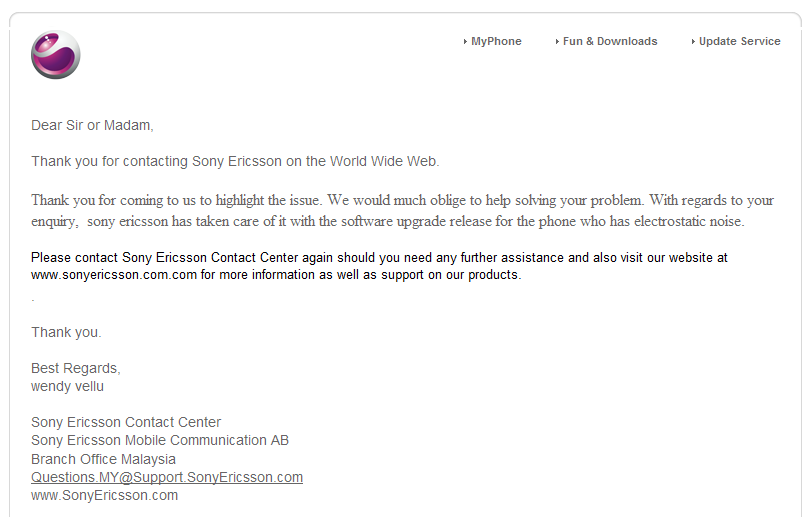Click the Branch Office Malaysia line
Screen dimensions: 810x517
click(x=103, y=459)
